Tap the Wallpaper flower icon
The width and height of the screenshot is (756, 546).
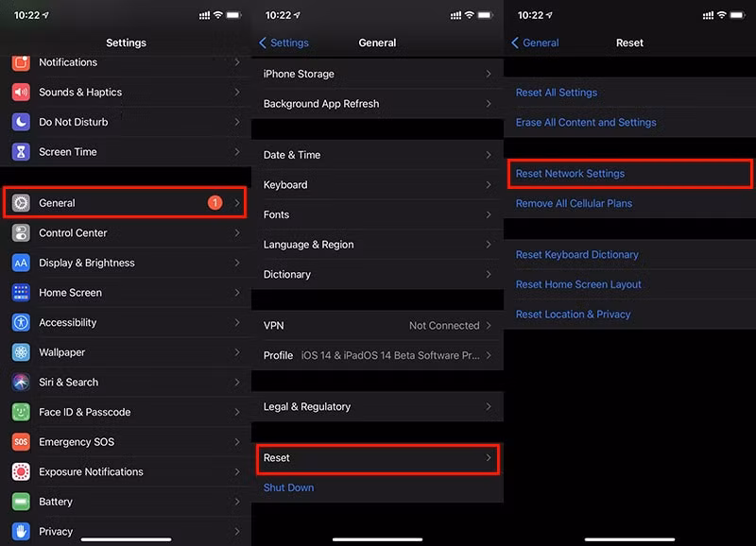click(21, 352)
